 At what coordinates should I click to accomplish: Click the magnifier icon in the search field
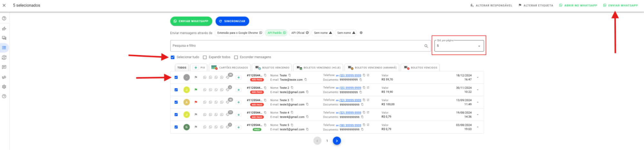point(426,46)
